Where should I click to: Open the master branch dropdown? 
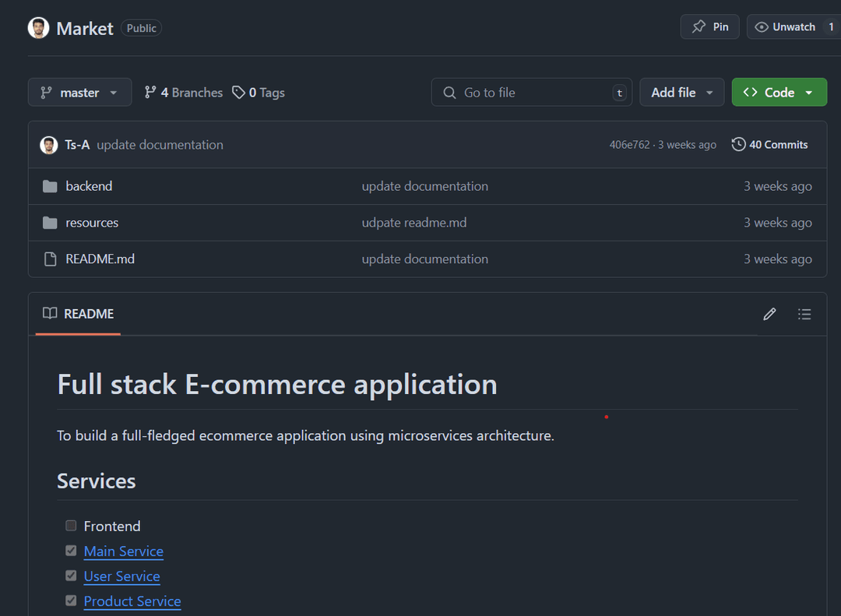pyautogui.click(x=79, y=93)
